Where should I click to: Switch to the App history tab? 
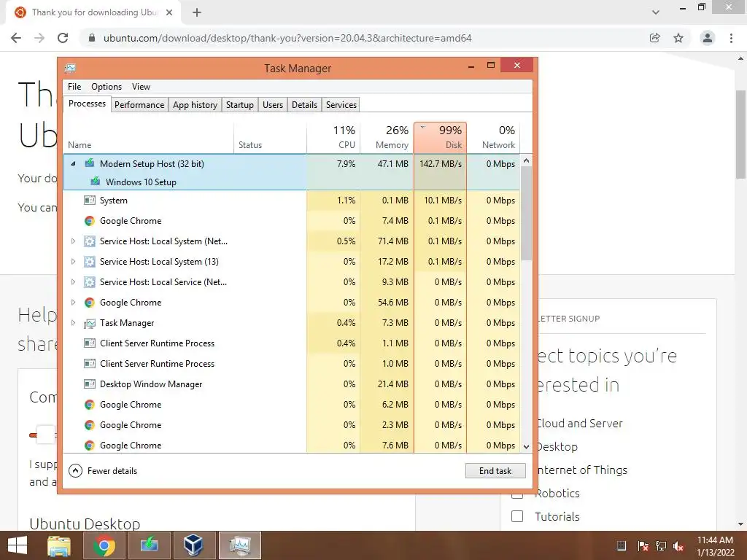pyautogui.click(x=195, y=105)
